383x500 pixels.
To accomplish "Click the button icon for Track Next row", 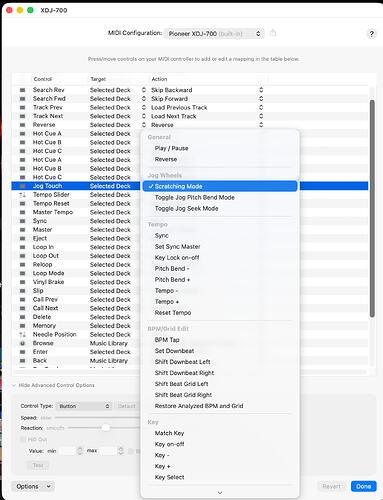I will pyautogui.click(x=22, y=116).
